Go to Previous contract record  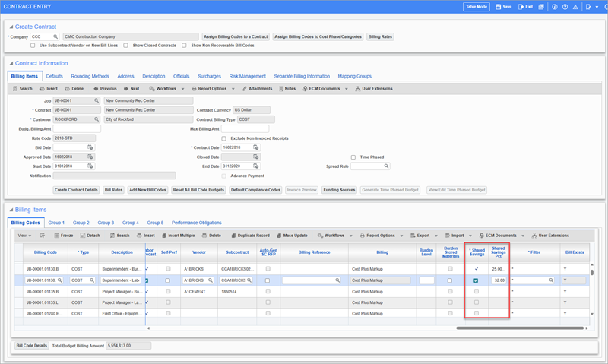(x=105, y=89)
